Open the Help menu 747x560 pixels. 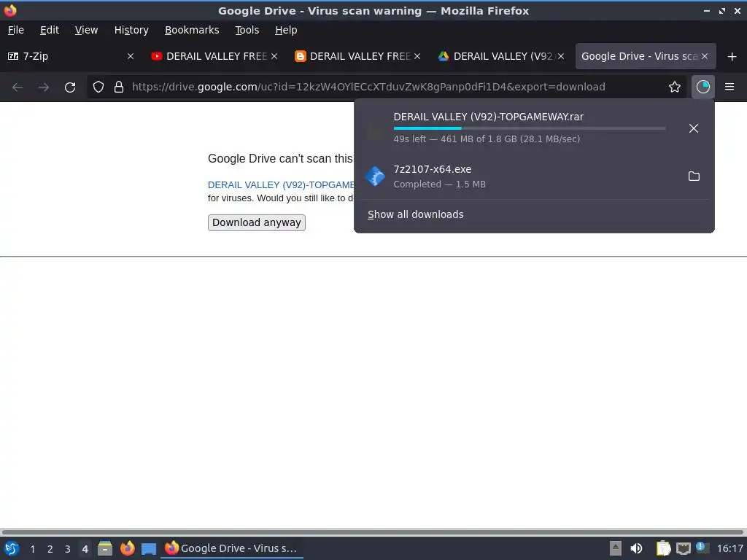tap(286, 30)
